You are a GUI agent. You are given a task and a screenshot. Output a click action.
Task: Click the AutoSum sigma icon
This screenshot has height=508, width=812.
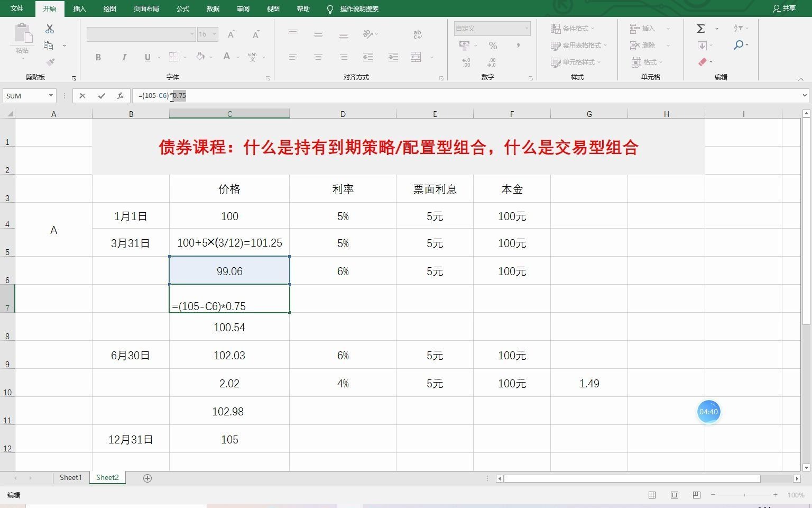coord(701,29)
